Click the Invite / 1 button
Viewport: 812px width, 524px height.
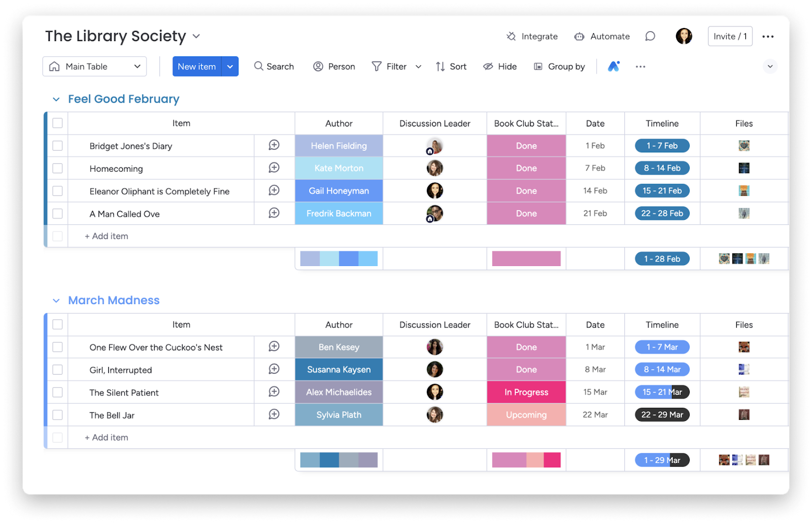[730, 36]
